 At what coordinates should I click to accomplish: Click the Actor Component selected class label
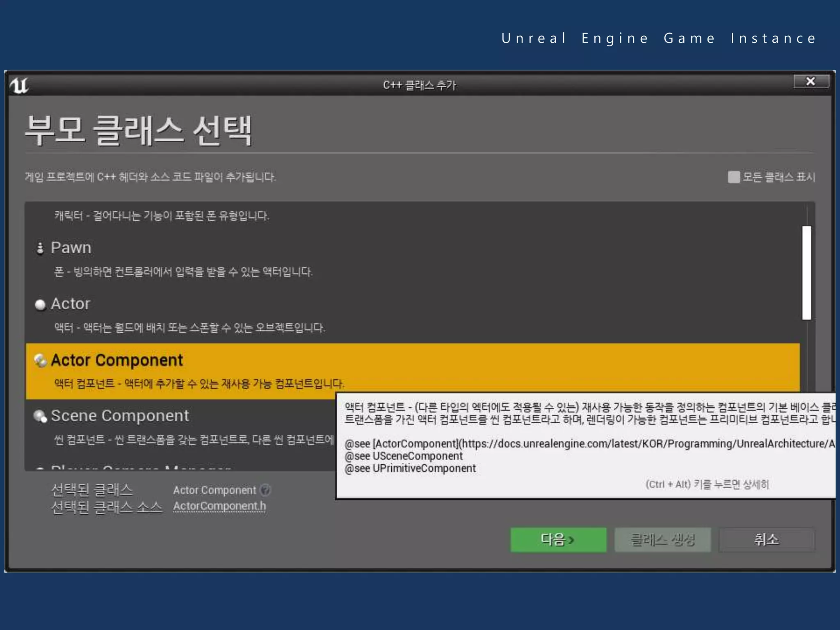click(215, 490)
